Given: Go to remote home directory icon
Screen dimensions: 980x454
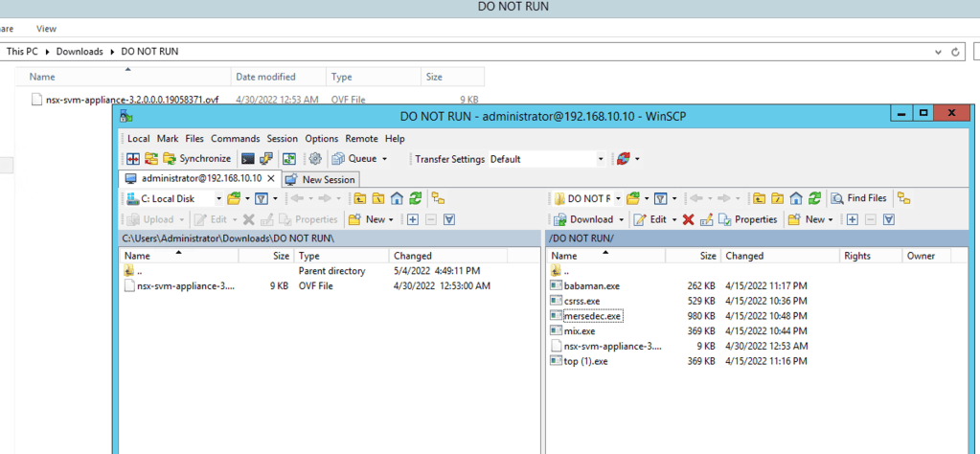Looking at the screenshot, I should [x=796, y=198].
